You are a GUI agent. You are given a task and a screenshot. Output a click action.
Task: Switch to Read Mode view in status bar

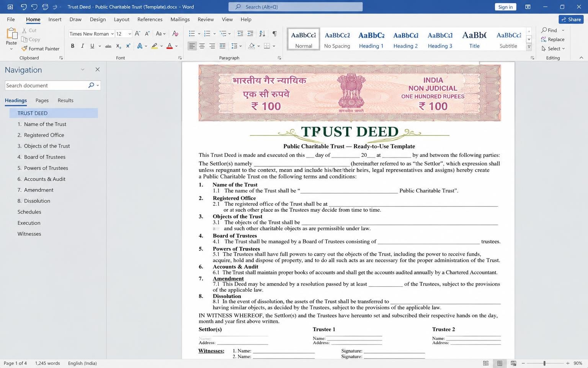(486, 363)
